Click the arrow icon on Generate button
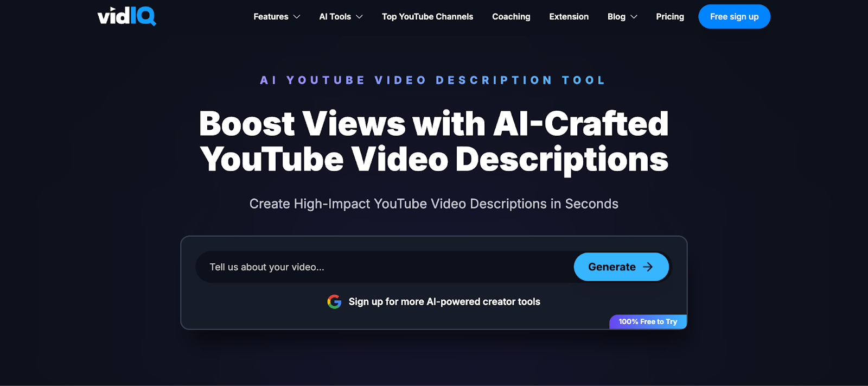868x386 pixels. 648,267
